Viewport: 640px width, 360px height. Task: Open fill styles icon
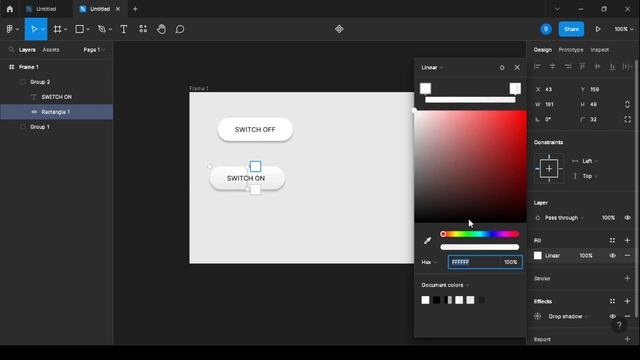tap(612, 241)
